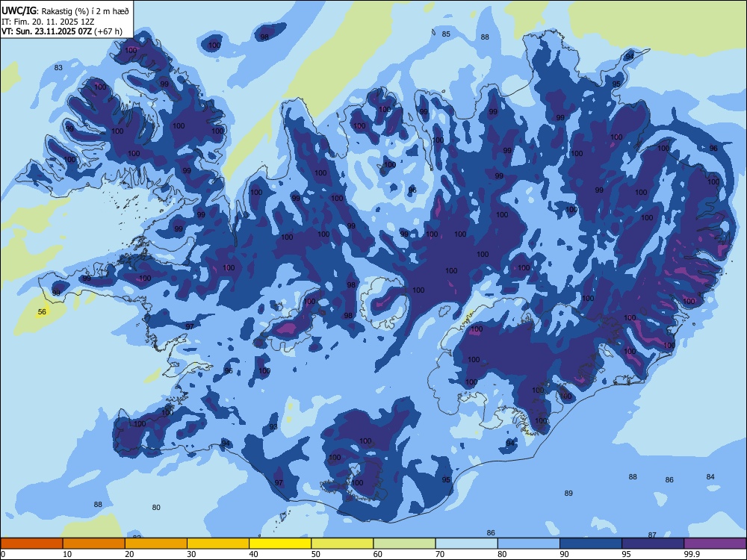Click the 'VT: Sun. 23.11.2025 07Z' valid time
Viewport: 747px width, 560px height.
click(x=47, y=31)
